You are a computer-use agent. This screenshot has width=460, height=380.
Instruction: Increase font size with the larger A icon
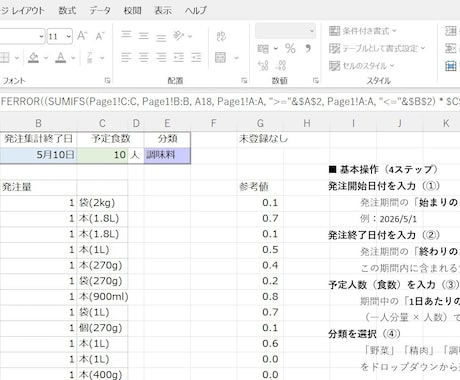click(82, 36)
